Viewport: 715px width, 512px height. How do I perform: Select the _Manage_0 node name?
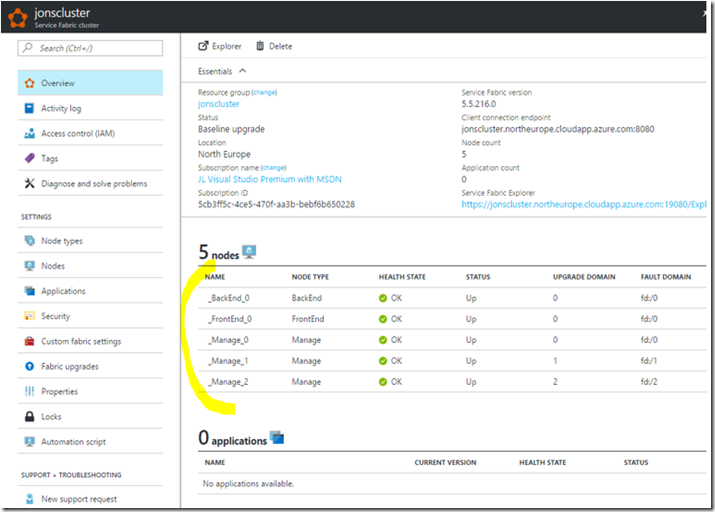pyautogui.click(x=228, y=340)
